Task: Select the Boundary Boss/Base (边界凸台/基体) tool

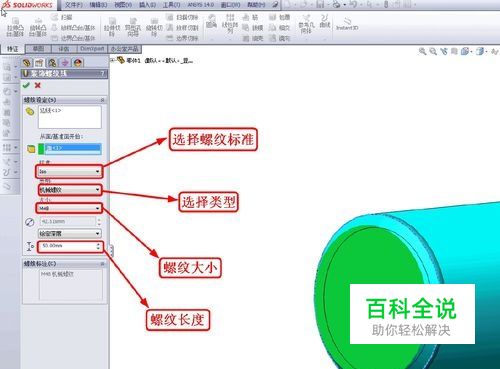Action: click(74, 38)
